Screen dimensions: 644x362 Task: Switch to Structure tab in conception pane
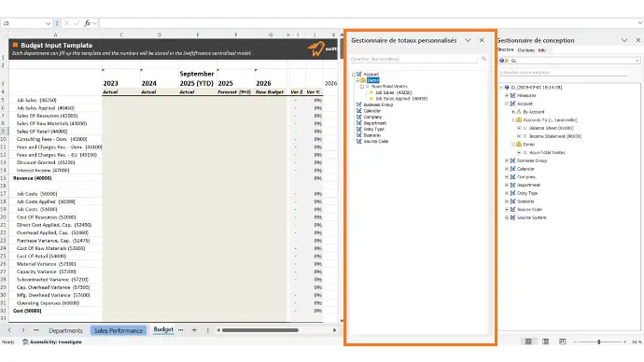coord(506,49)
